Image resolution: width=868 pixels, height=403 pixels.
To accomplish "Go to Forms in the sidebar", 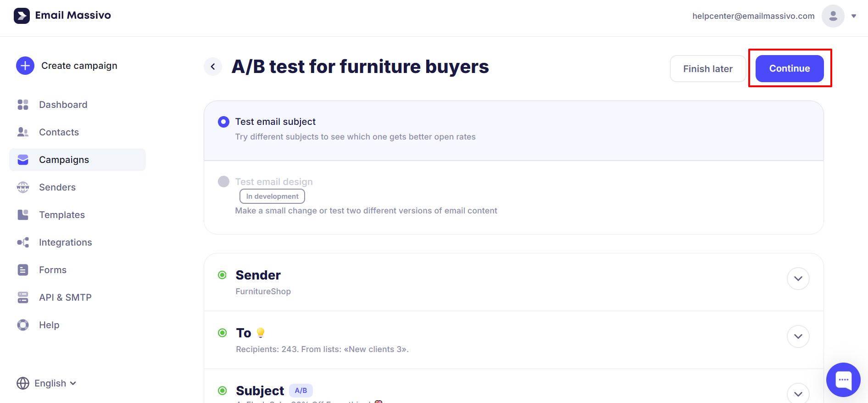I will click(x=53, y=270).
